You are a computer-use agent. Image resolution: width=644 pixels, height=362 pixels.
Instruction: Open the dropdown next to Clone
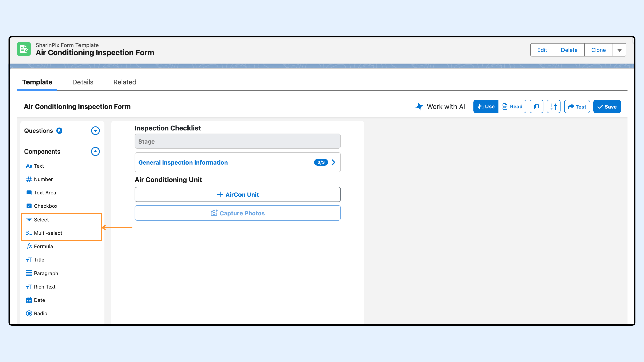click(619, 50)
